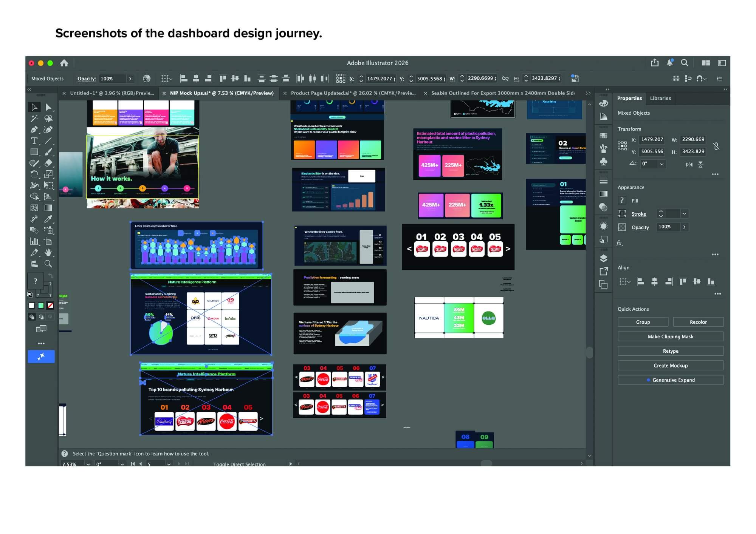Switch to the Libraries tab

[660, 98]
